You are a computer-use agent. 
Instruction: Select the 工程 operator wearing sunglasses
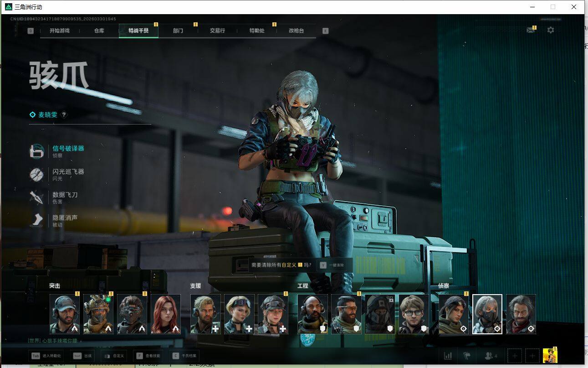pos(346,314)
